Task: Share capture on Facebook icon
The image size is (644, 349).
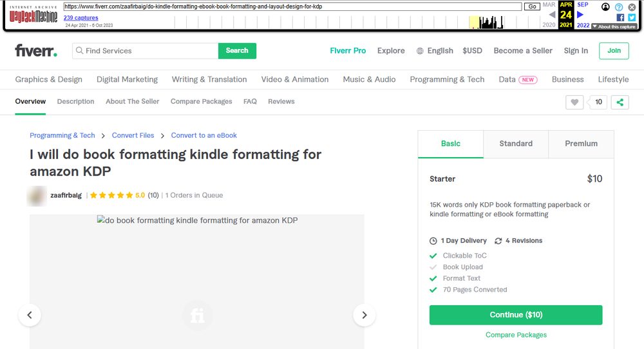Action: 620,17
